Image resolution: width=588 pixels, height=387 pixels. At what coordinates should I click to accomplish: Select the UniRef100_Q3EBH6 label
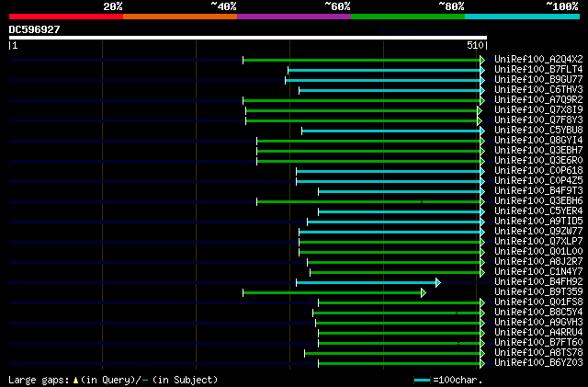(x=538, y=201)
